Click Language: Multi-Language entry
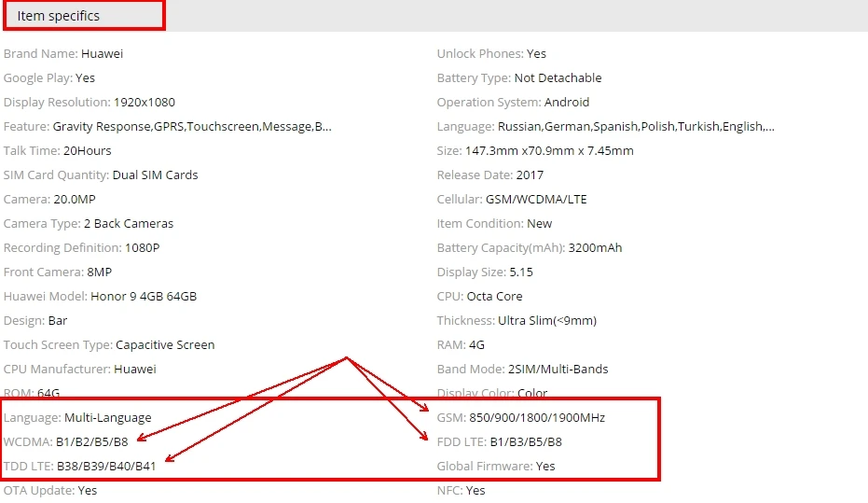Image resolution: width=868 pixels, height=503 pixels. (77, 418)
